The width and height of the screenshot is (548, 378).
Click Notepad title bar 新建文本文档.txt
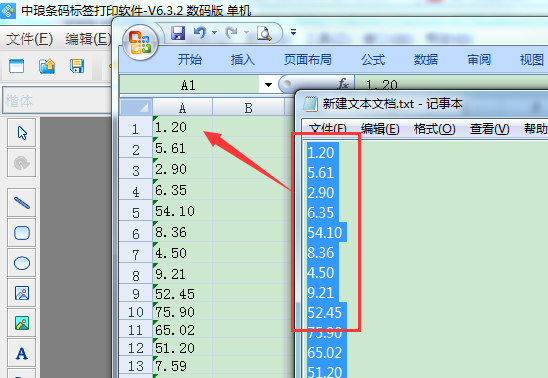[392, 104]
